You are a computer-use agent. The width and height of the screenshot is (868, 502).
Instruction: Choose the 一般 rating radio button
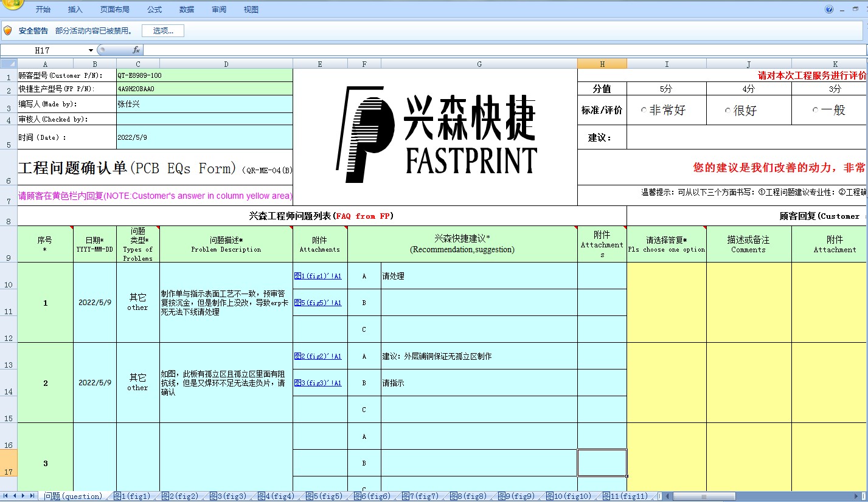[x=815, y=111]
